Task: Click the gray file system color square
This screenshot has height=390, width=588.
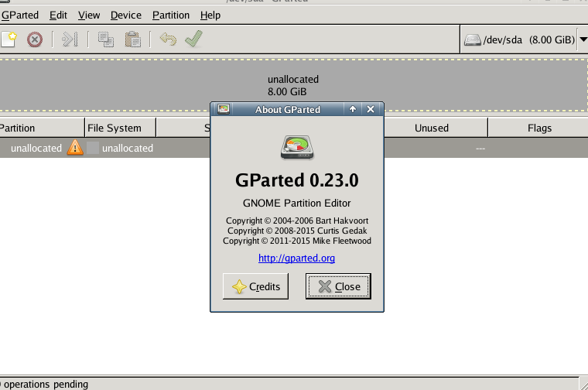Action: coord(93,148)
